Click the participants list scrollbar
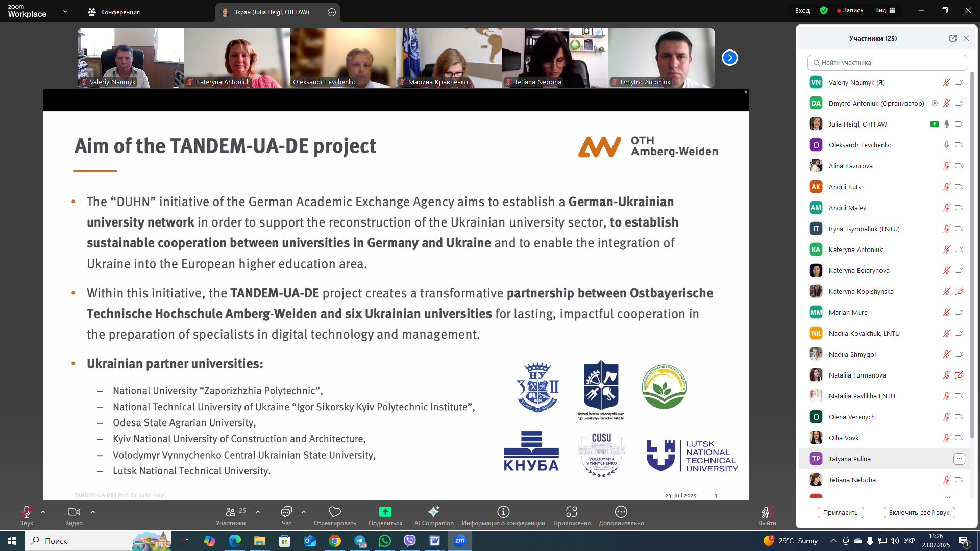Image resolution: width=980 pixels, height=551 pixels. coord(972,255)
